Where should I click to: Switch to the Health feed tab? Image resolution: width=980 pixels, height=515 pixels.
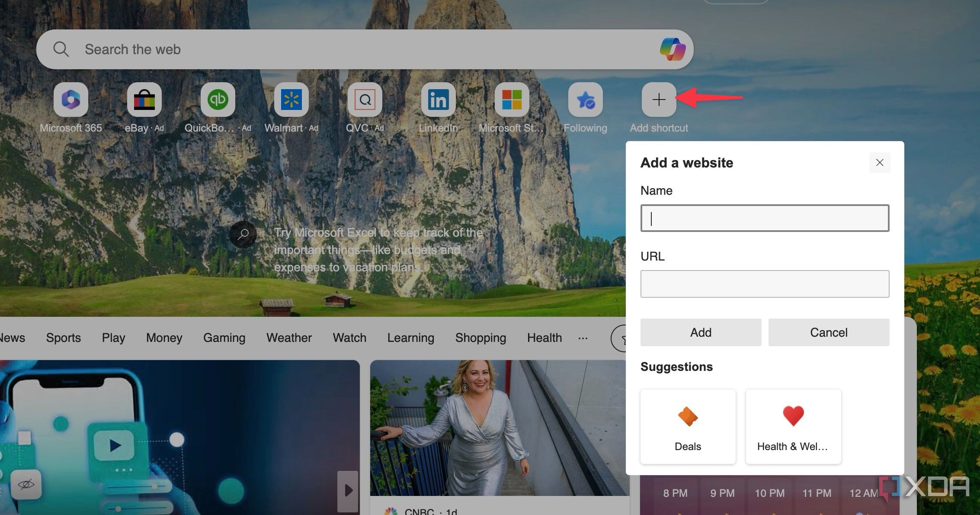point(544,338)
